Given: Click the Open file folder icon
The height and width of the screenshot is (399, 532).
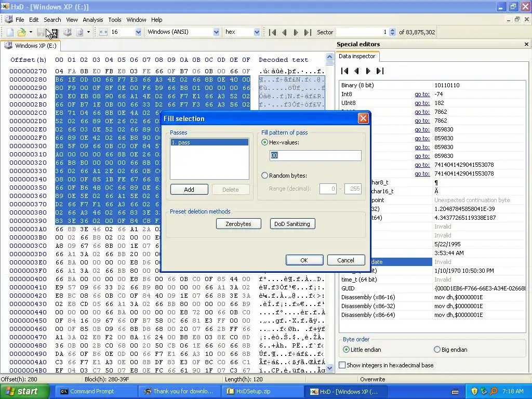Looking at the screenshot, I should 22,32.
